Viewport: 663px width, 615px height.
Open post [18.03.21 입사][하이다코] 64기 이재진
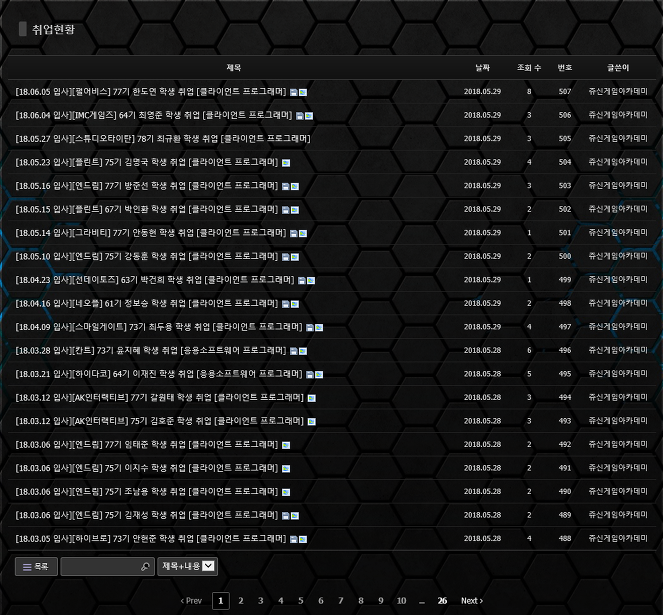click(159, 374)
